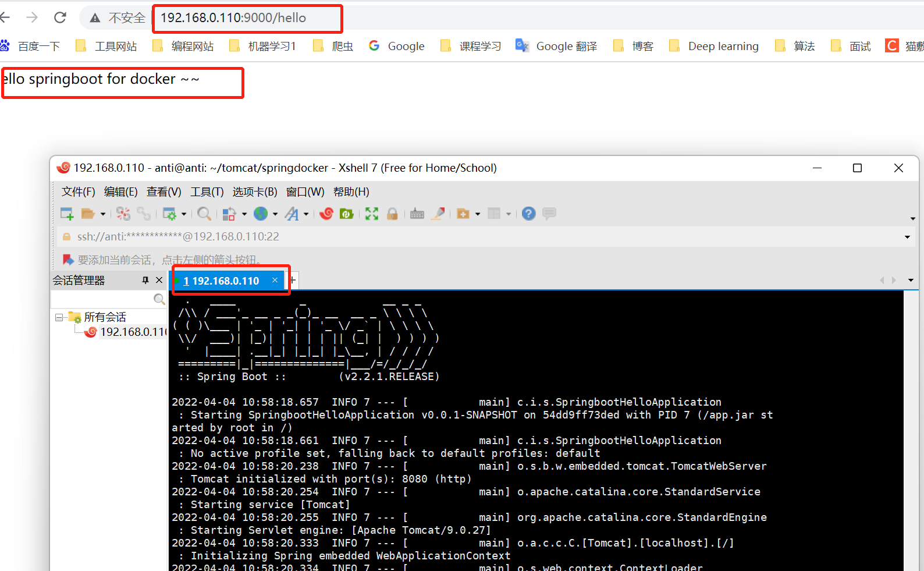Launch Xmanager red swirl toolbar icon
This screenshot has height=571, width=924.
coord(326,214)
